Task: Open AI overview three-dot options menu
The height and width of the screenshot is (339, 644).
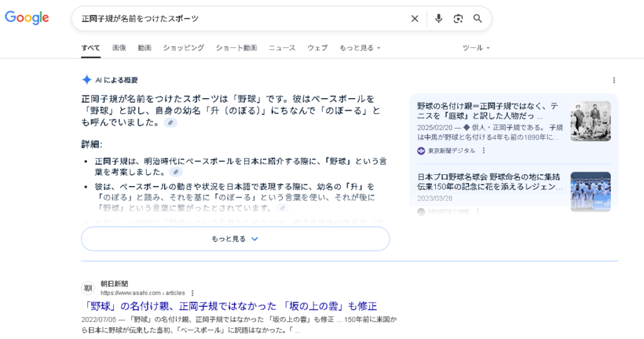Action: click(x=614, y=80)
